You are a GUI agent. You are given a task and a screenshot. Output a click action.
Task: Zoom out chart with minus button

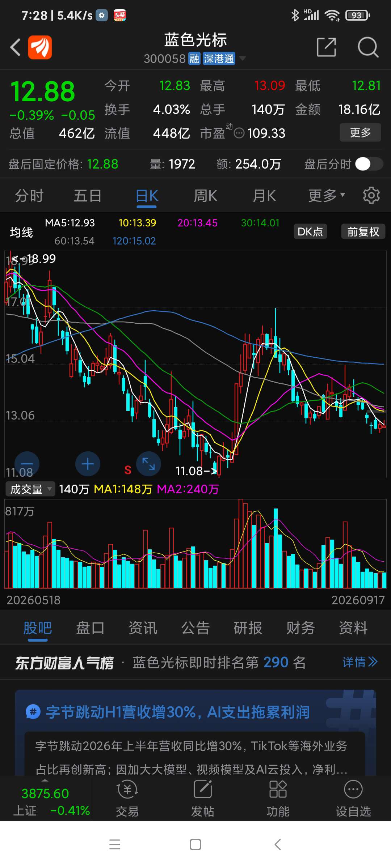[27, 464]
